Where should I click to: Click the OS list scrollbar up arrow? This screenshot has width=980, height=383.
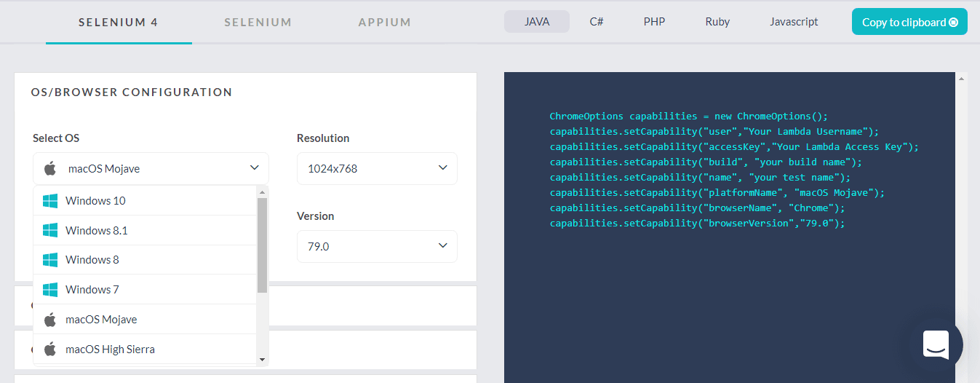click(263, 191)
